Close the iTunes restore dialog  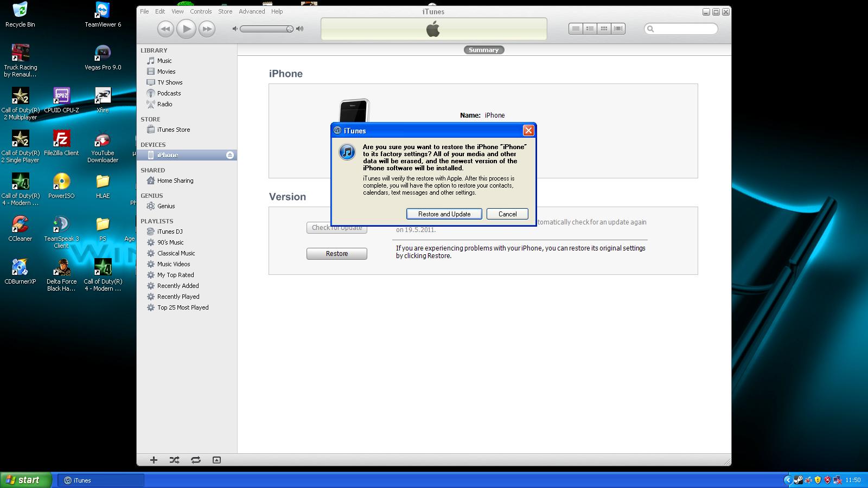pyautogui.click(x=528, y=131)
